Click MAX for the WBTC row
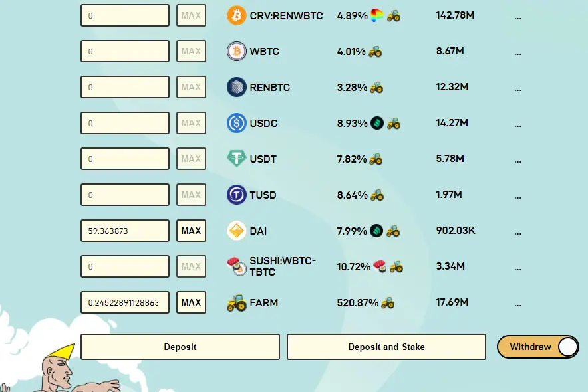The image size is (588, 392). pyautogui.click(x=192, y=51)
